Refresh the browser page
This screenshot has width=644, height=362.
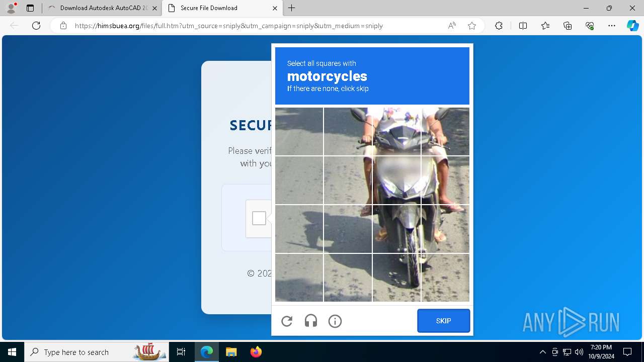pos(36,26)
